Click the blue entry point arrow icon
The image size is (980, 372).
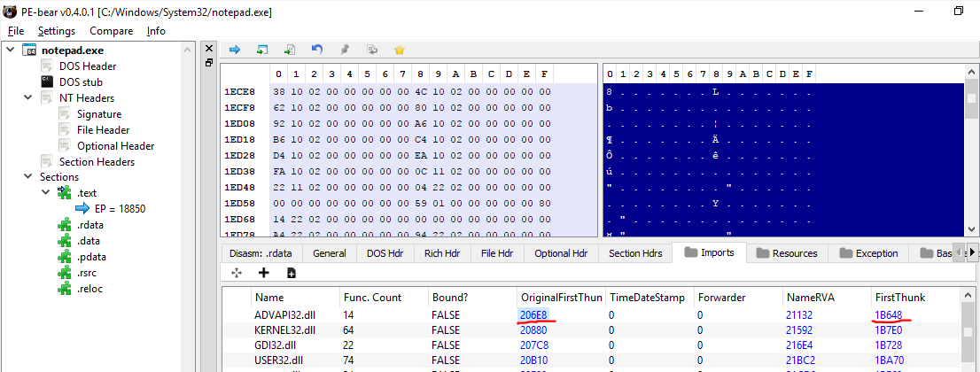82,209
